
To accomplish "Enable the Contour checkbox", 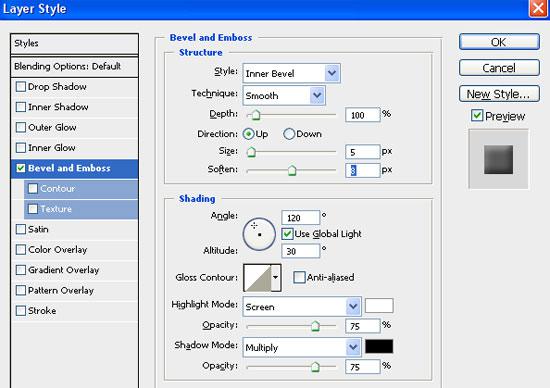I will pyautogui.click(x=33, y=188).
